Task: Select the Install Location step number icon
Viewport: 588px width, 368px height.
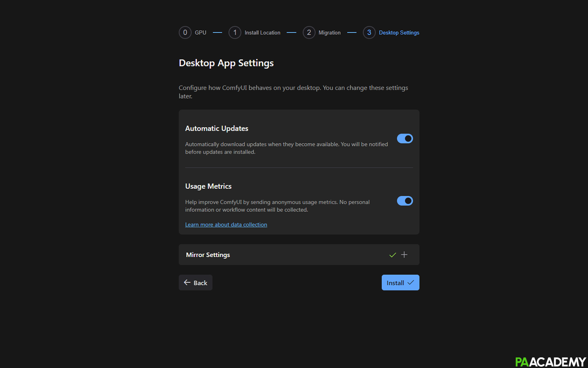Action: (x=235, y=32)
